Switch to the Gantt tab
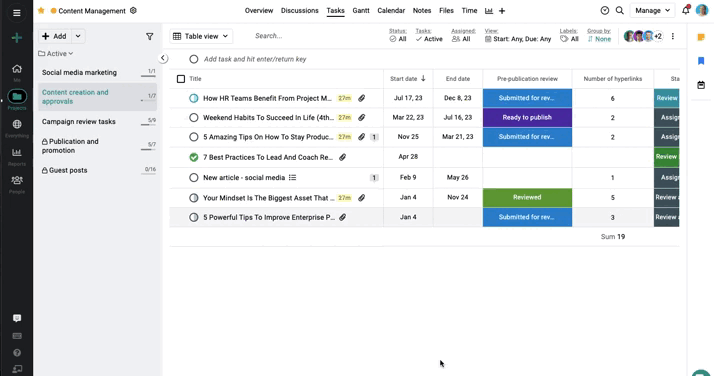The width and height of the screenshot is (714, 376). click(x=361, y=10)
